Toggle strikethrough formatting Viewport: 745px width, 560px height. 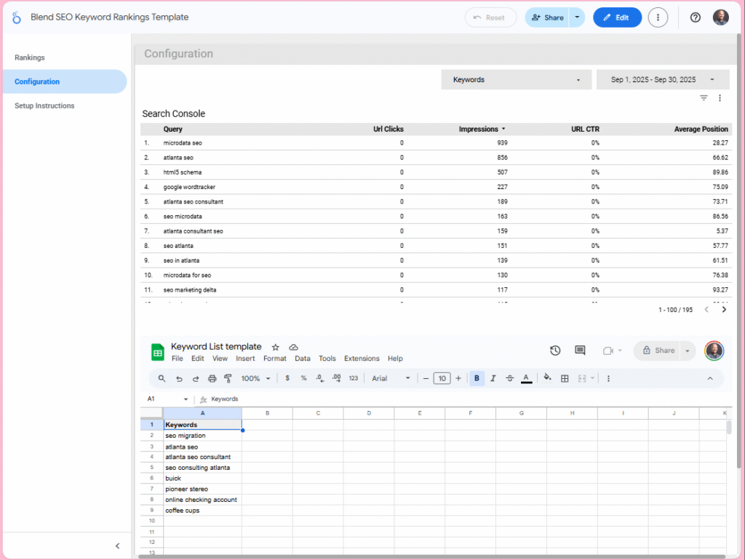click(x=510, y=378)
